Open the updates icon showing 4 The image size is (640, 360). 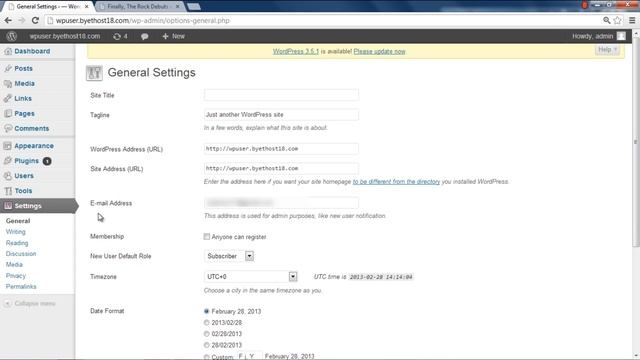[120, 36]
